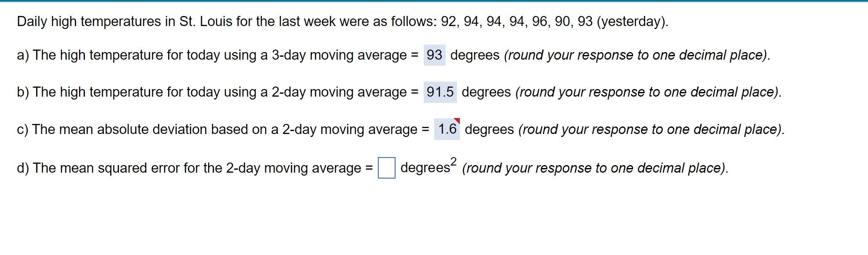Select the answer box showing 1.6
This screenshot has height=255, width=868.
pyautogui.click(x=446, y=129)
